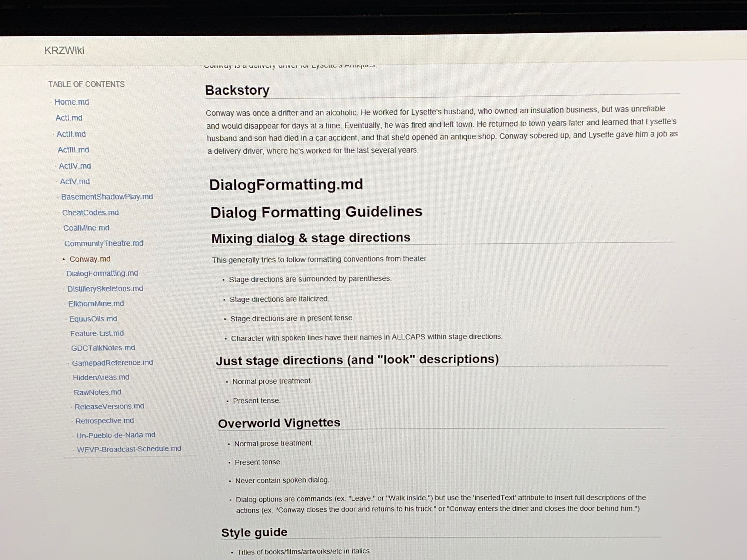Select CommunityTheatre.md entry
This screenshot has width=747, height=560.
(x=104, y=243)
